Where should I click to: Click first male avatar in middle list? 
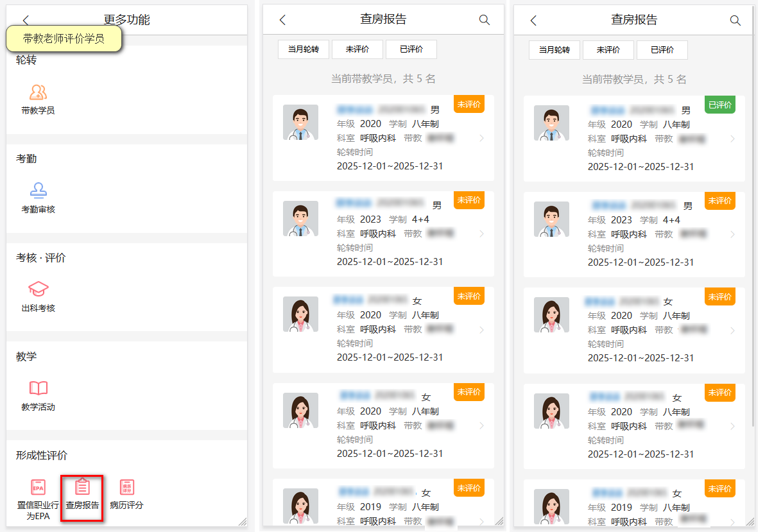click(300, 122)
